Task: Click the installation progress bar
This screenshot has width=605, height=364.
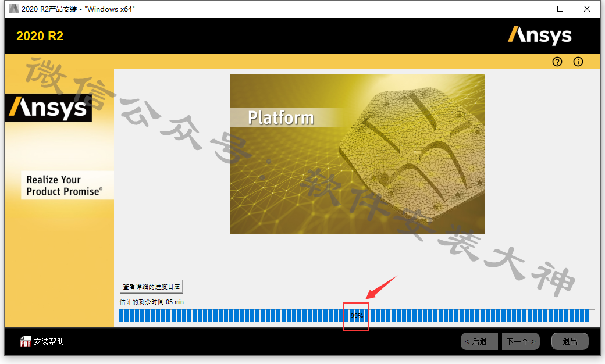Action: tap(357, 316)
